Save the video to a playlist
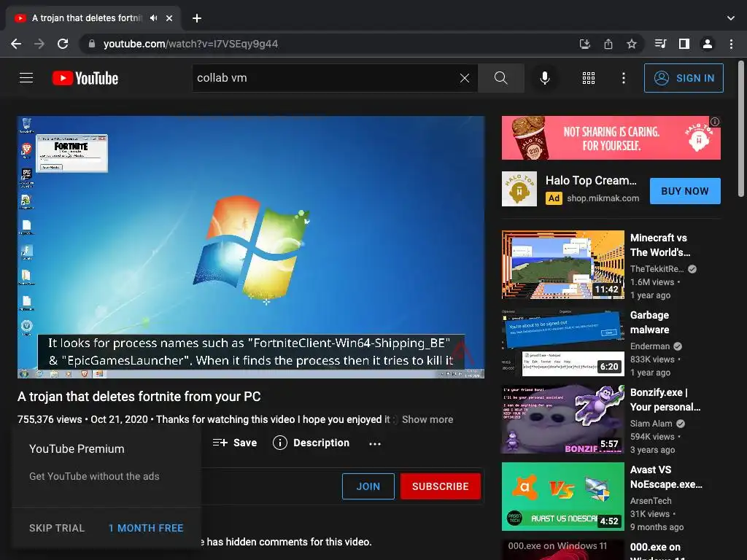 point(234,443)
